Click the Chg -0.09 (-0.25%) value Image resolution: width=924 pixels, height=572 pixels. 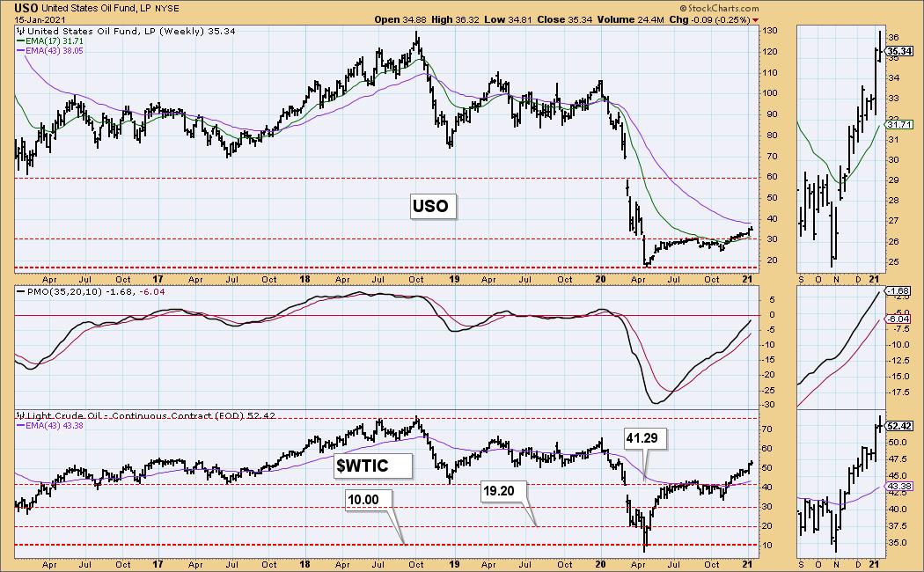click(x=709, y=19)
